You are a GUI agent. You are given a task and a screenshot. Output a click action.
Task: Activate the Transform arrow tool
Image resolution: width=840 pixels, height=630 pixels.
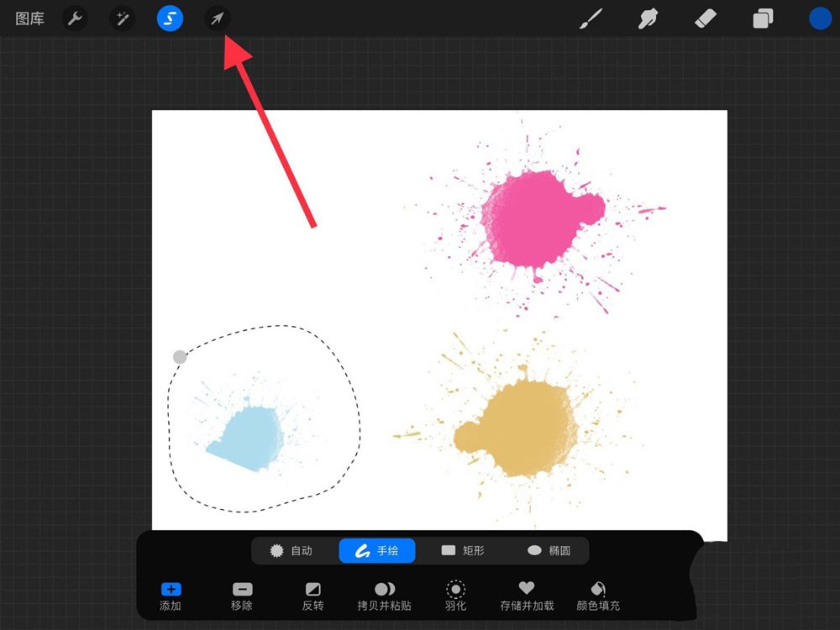[217, 19]
